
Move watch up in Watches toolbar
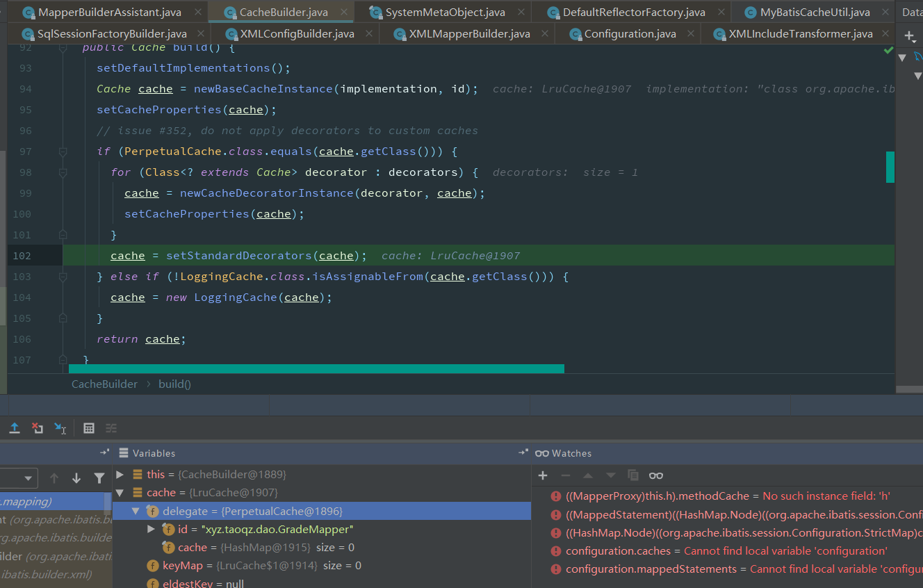tap(588, 475)
